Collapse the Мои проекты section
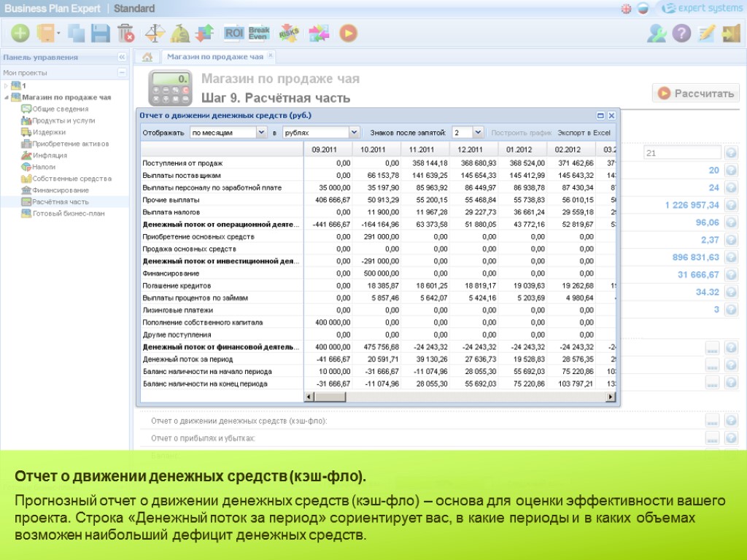This screenshot has height=560, width=747. 122,72
